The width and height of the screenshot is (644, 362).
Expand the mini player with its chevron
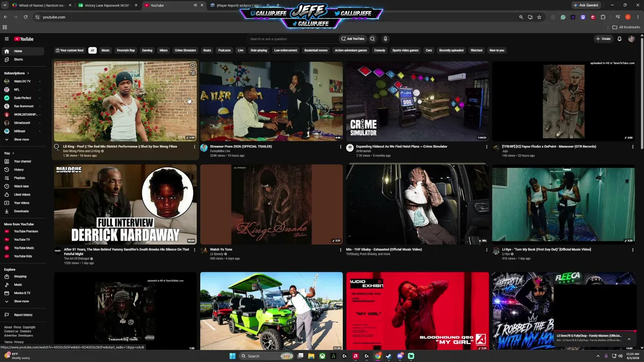coord(629,338)
